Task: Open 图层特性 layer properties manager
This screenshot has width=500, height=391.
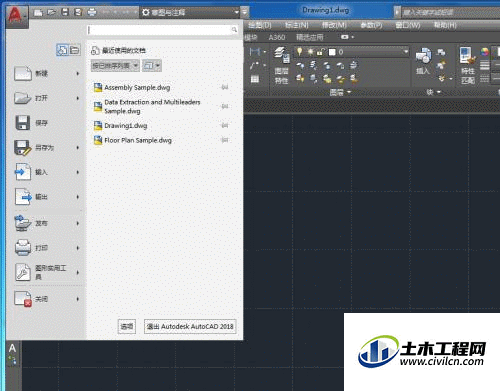Action: 281,65
